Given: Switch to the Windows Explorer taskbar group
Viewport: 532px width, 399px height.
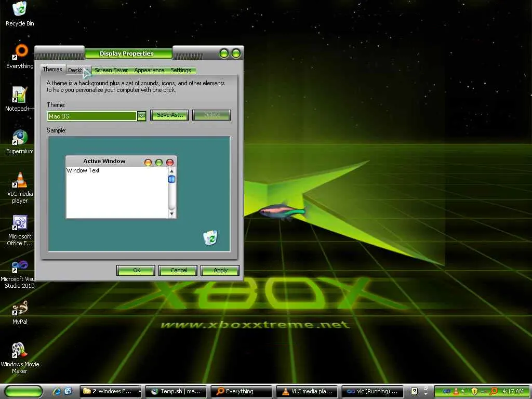Looking at the screenshot, I should pyautogui.click(x=111, y=391).
